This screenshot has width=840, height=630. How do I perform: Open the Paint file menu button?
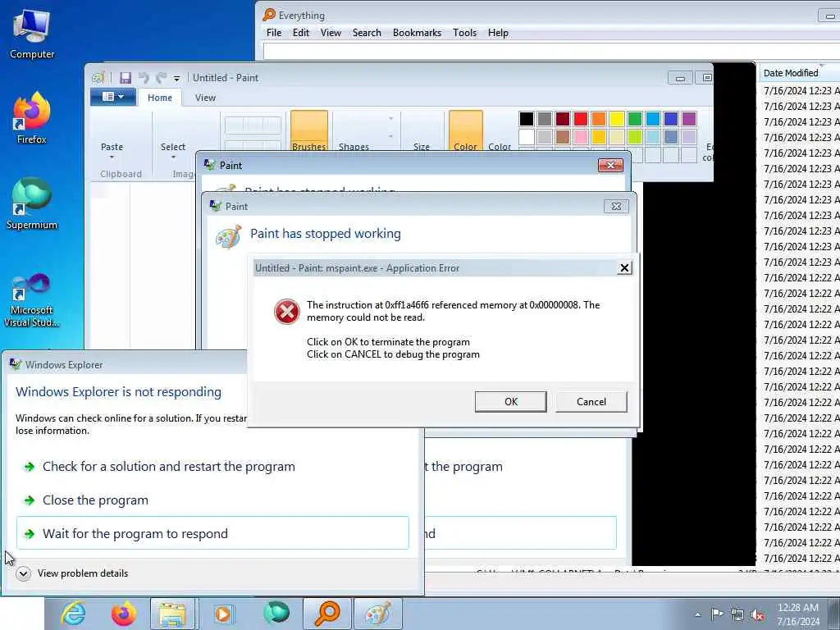(112, 97)
